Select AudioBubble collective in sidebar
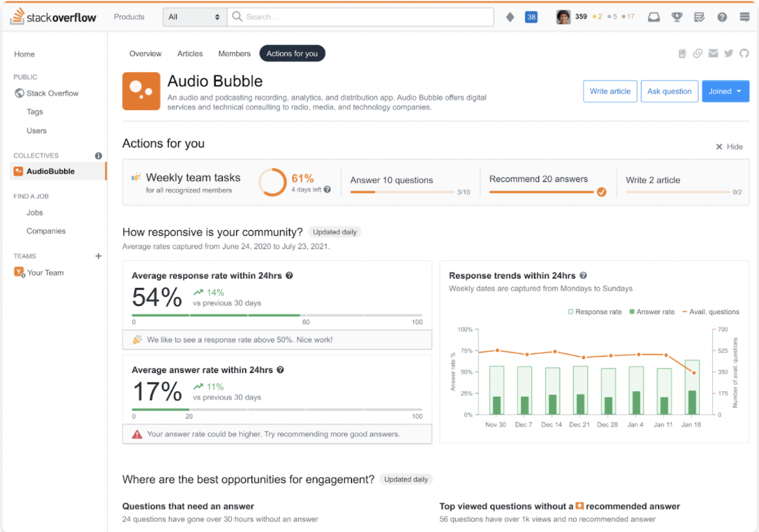The image size is (759, 532). (x=57, y=171)
